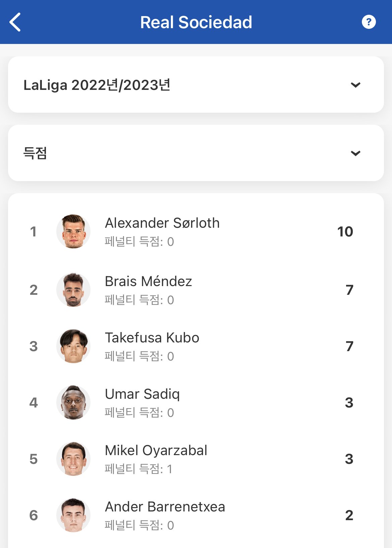
Task: Click Sørloth's goal total of 10
Action: coord(345,231)
